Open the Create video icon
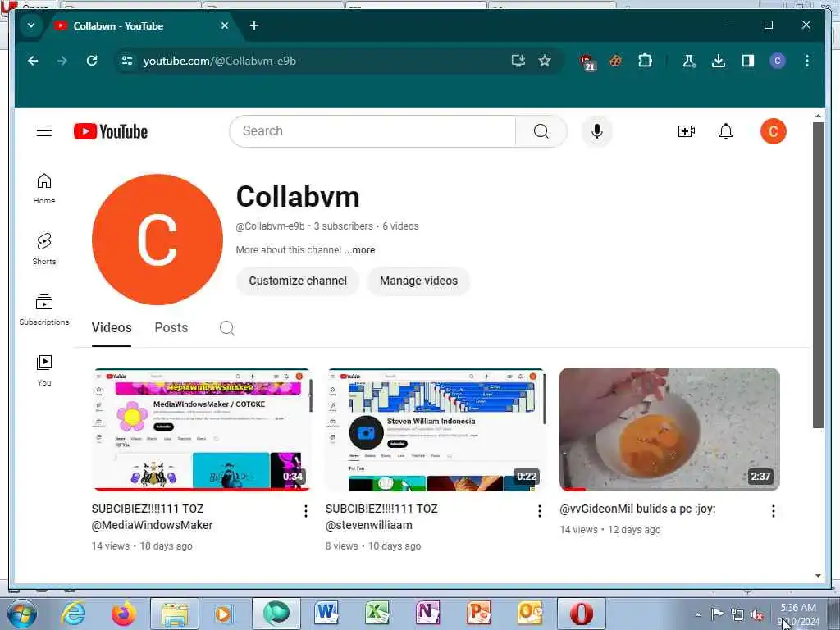Screen dimensions: 840x630 pyautogui.click(x=687, y=131)
